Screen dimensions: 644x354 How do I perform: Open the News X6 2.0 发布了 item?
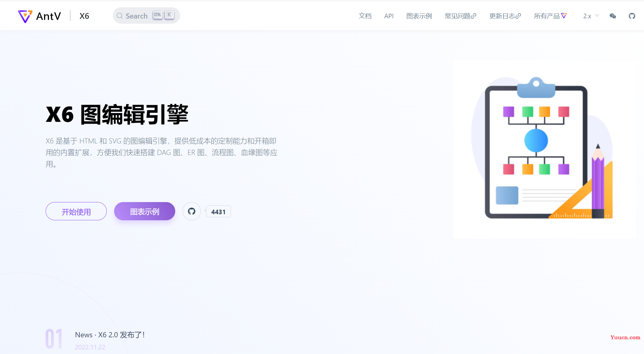tap(110, 335)
